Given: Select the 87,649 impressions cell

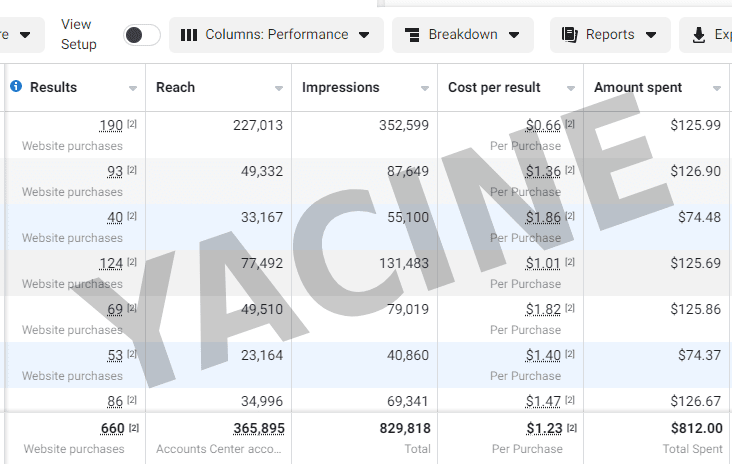Looking at the screenshot, I should tap(408, 171).
